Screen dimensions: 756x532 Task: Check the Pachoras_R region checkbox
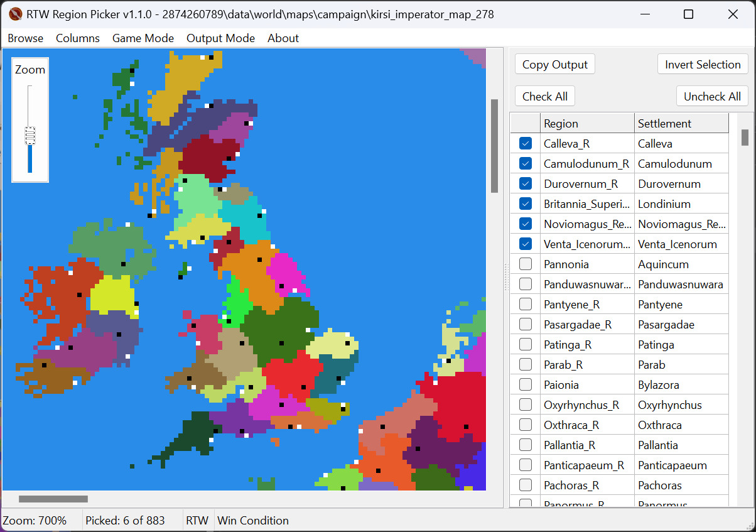coord(526,486)
